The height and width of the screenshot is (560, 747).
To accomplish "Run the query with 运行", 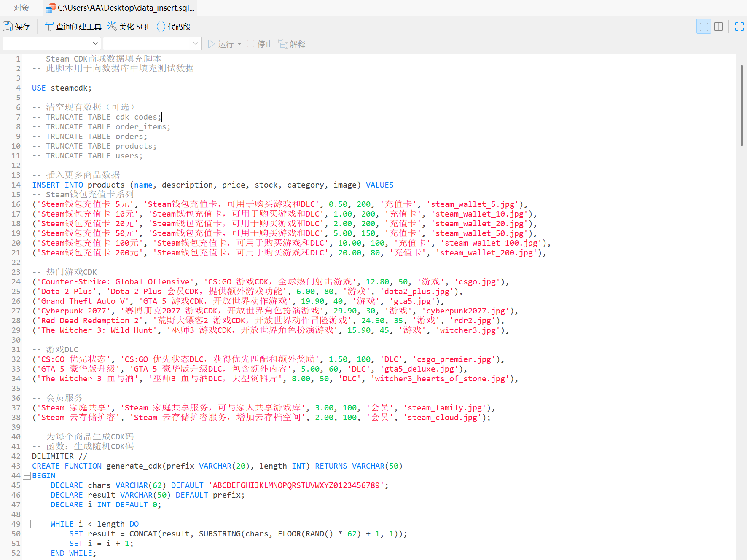I will pyautogui.click(x=221, y=44).
